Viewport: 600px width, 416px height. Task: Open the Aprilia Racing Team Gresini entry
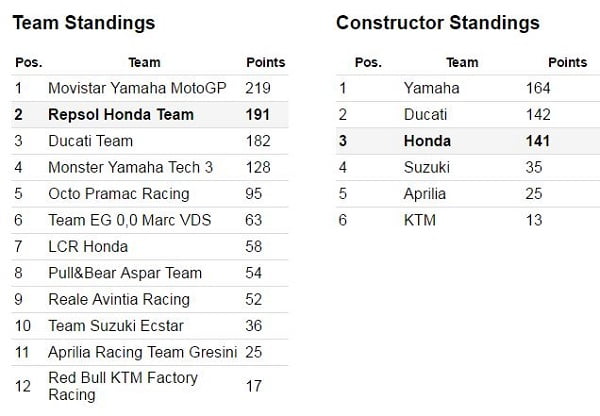point(142,352)
